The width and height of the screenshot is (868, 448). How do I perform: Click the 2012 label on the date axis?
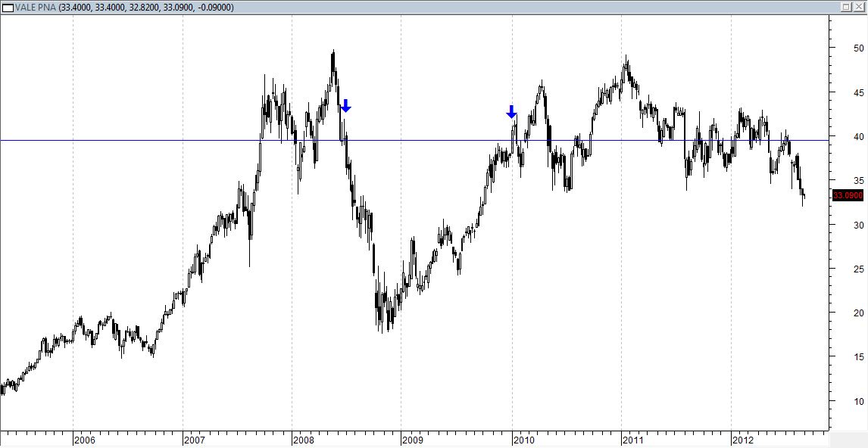pyautogui.click(x=742, y=439)
